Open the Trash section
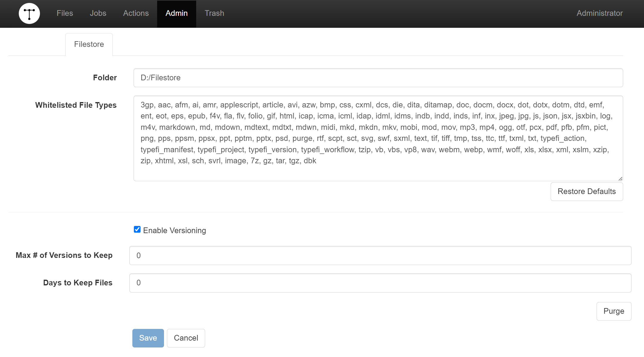Image resolution: width=644 pixels, height=357 pixels. [214, 13]
